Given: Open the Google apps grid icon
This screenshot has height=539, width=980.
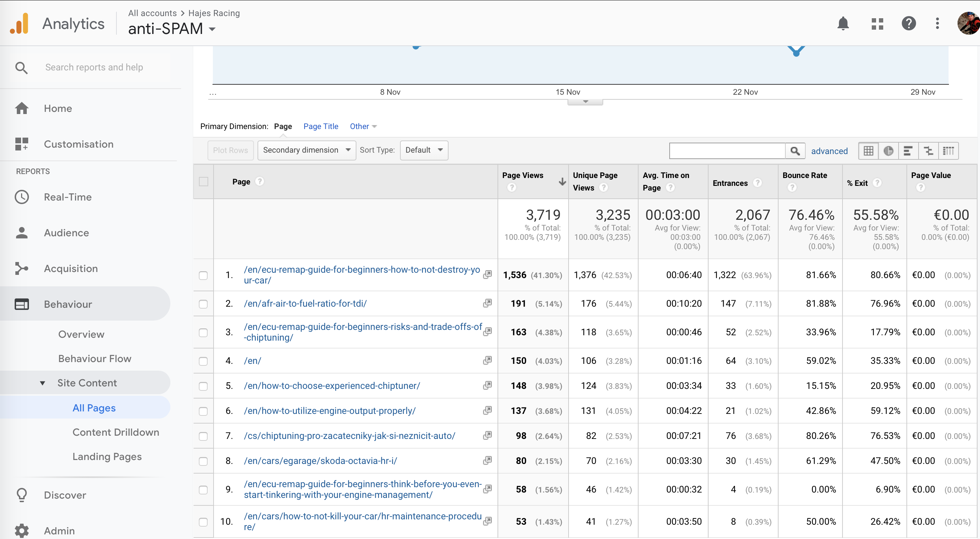Looking at the screenshot, I should pyautogui.click(x=877, y=24).
